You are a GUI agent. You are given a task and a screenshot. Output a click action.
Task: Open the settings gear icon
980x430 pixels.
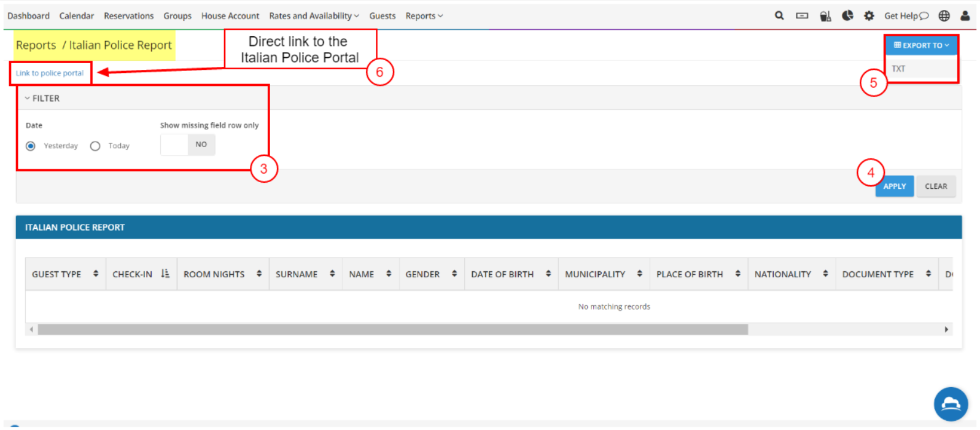point(868,16)
